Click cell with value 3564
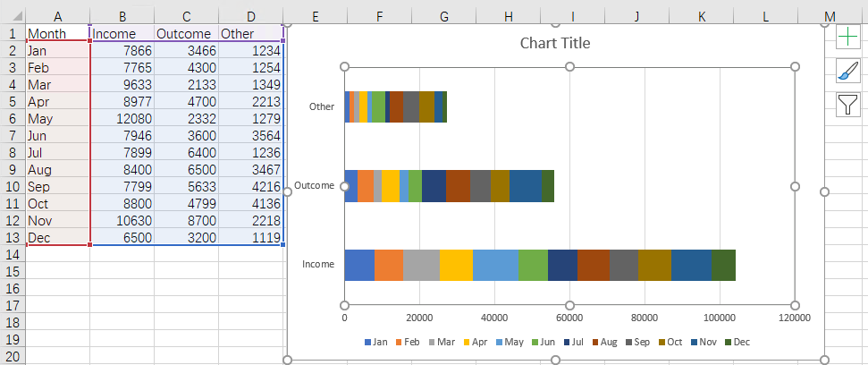Screen dimensions: 868x365 tap(250, 136)
